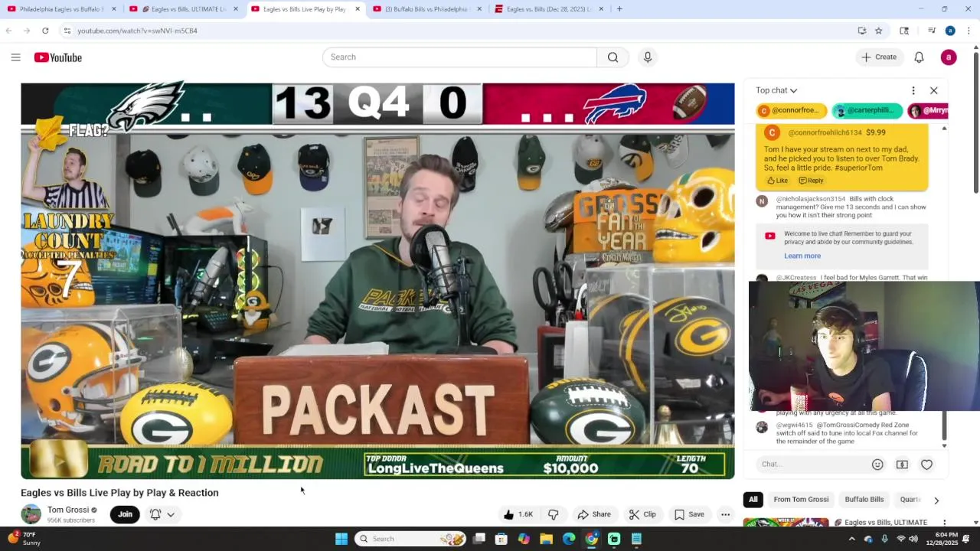This screenshot has width=980, height=551.
Task: Bookmark this page with star icon
Action: coord(878,31)
